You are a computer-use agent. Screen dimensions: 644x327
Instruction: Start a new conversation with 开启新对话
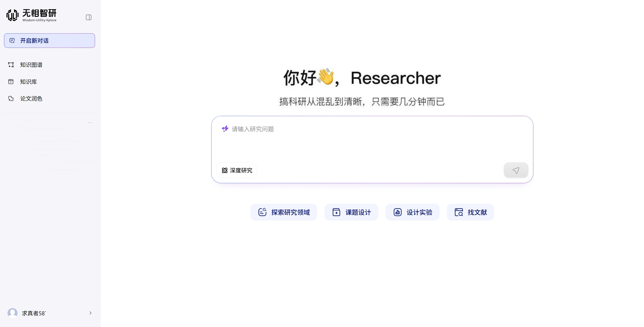[x=49, y=40]
